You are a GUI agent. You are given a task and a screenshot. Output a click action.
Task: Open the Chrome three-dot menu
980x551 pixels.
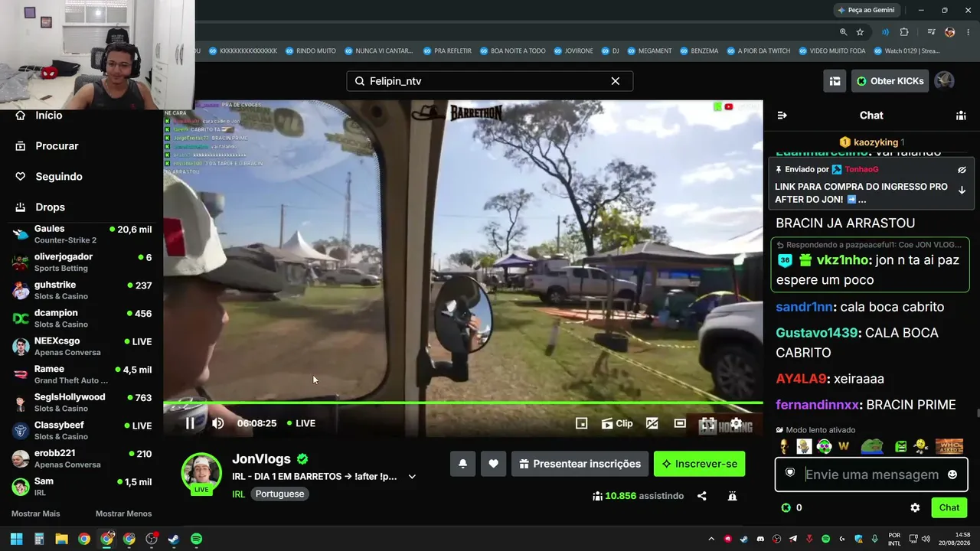pos(968,32)
